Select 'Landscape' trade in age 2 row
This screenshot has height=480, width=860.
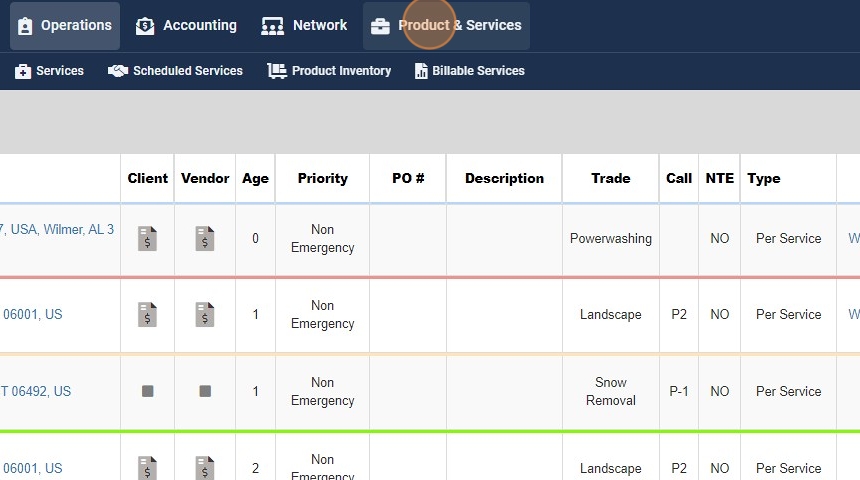610,468
